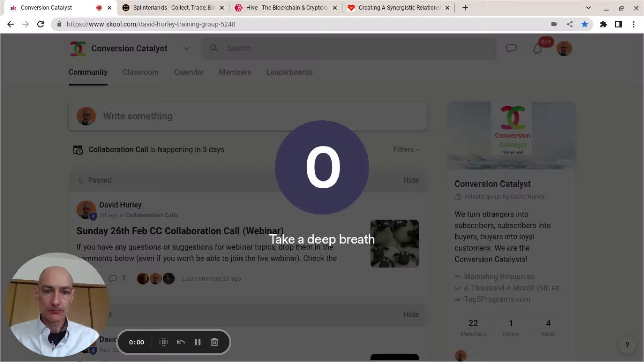Open the tab search chevron
Image resolution: width=644 pixels, height=362 pixels.
[x=588, y=8]
